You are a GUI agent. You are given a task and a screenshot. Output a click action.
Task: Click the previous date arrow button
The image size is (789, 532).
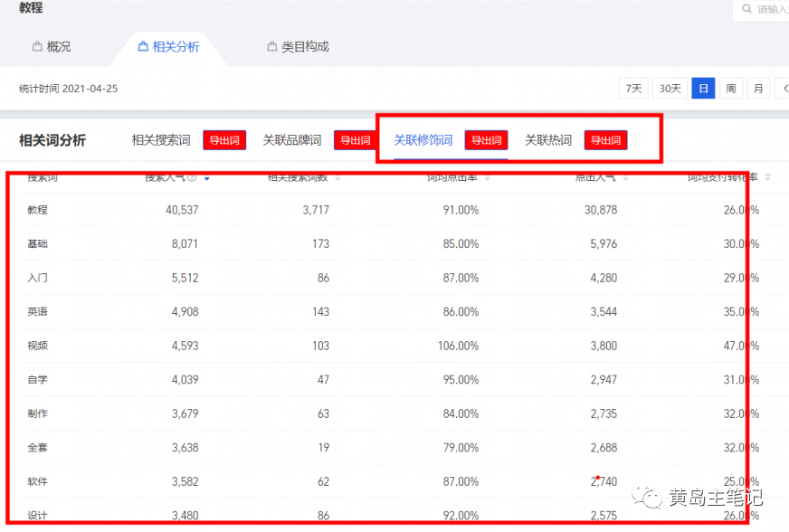[x=784, y=89]
